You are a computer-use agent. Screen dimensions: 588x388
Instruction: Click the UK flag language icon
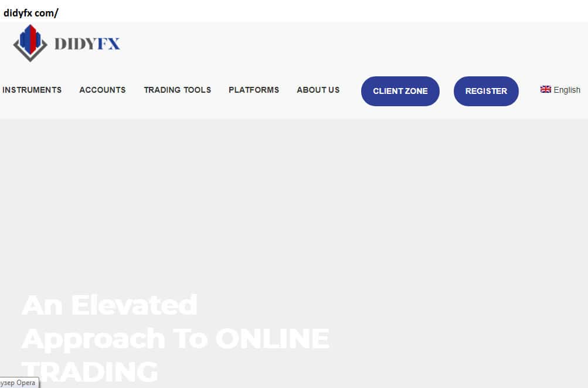coord(546,89)
